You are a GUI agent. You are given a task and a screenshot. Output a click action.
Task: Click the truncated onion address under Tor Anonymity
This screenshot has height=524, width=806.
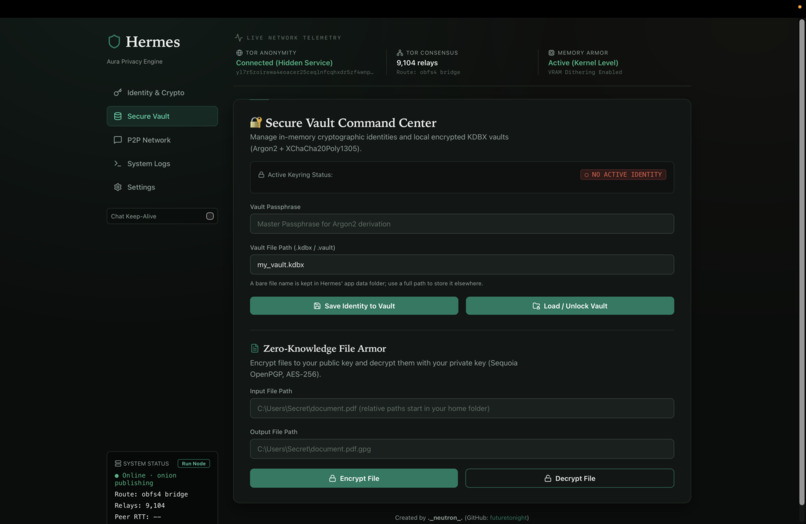[304, 73]
